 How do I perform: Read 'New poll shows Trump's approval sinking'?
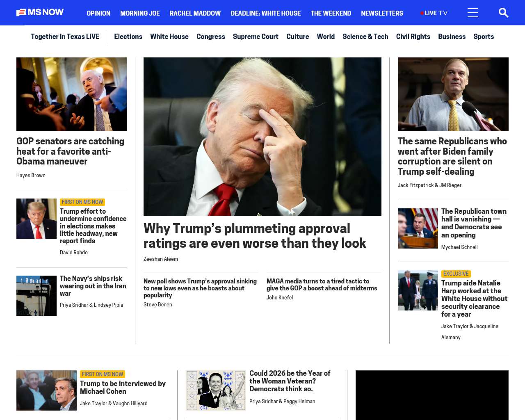(200, 288)
